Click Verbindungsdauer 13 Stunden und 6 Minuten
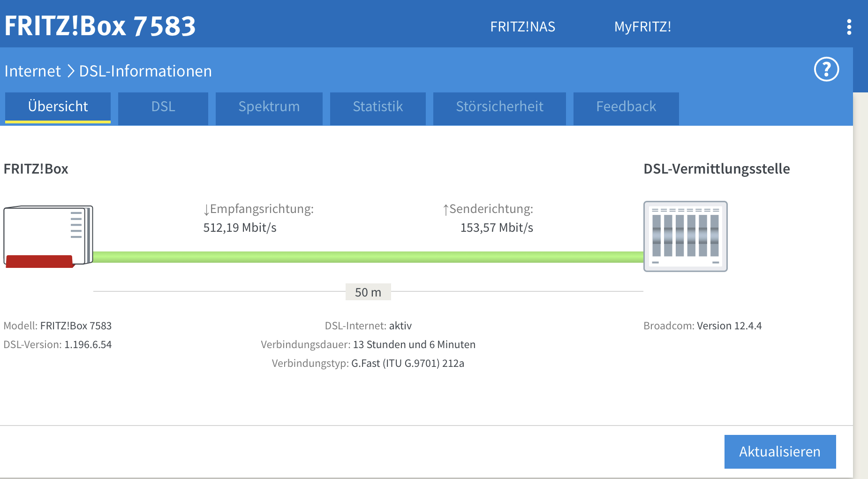This screenshot has height=479, width=868. pyautogui.click(x=368, y=345)
